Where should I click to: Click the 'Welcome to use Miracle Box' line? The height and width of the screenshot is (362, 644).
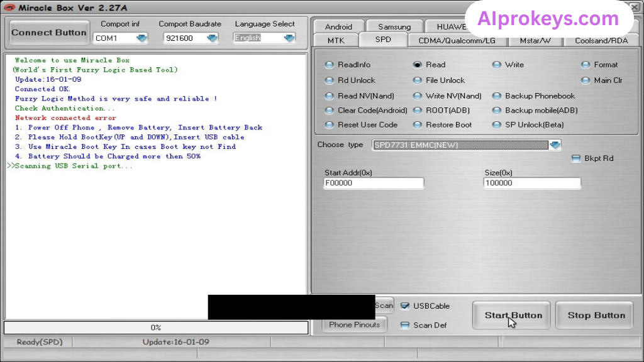72,60
